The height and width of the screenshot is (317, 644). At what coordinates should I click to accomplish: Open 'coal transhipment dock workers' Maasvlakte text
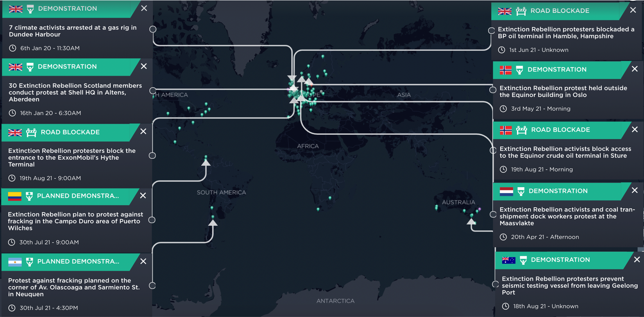tap(567, 217)
